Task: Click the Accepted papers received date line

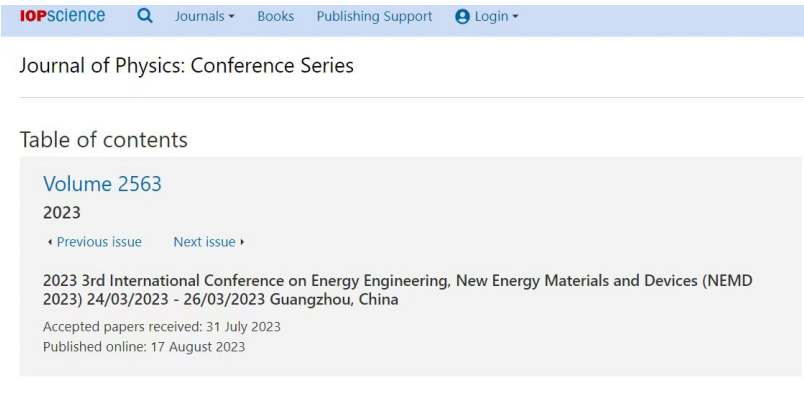Action: [162, 327]
